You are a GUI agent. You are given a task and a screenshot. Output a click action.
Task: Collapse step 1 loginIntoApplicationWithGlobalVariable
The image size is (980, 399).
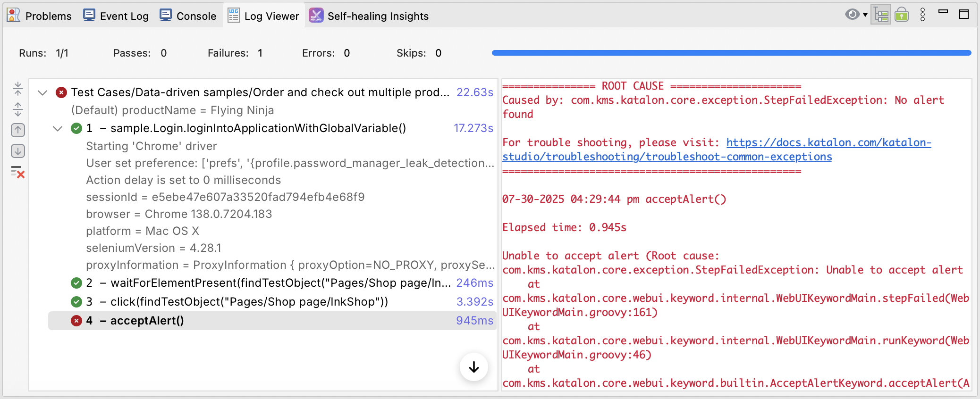[x=58, y=128]
